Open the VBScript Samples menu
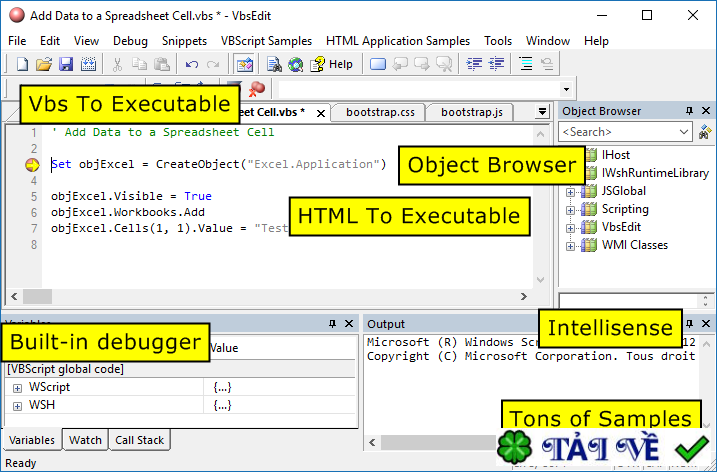The height and width of the screenshot is (472, 717). 267,41
